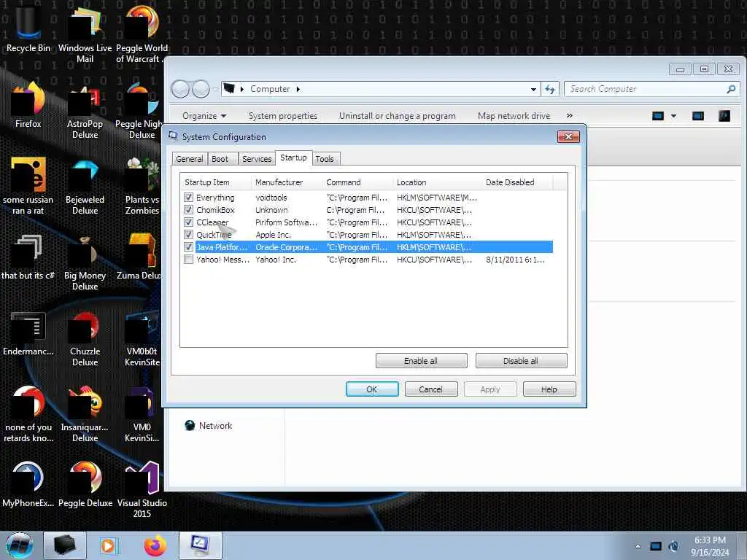Sort by the Date Disabled column header
The width and height of the screenshot is (747, 560).
pos(517,182)
